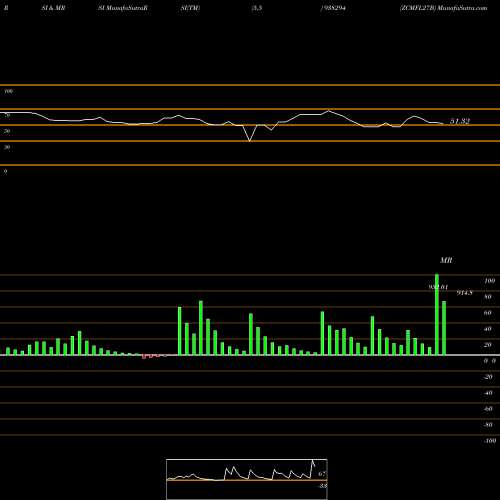Click the 914.8 value label
This screenshot has height=500, width=500.
465,293
